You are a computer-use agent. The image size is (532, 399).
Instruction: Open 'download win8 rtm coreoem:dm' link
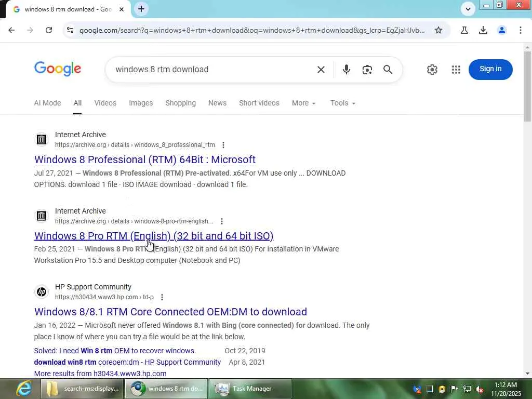(127, 362)
